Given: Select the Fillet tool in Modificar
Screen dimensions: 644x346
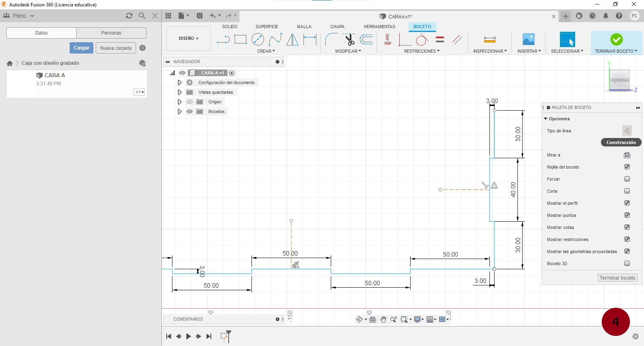Looking at the screenshot, I should click(331, 39).
